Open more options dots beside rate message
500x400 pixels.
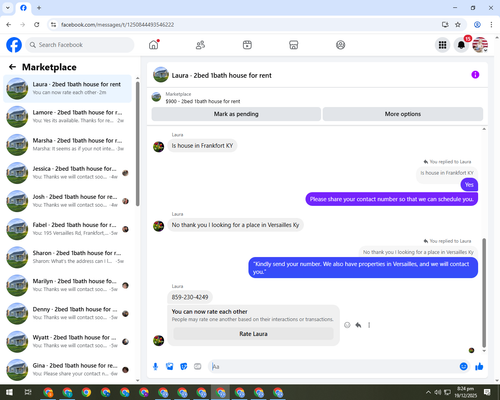(x=369, y=325)
